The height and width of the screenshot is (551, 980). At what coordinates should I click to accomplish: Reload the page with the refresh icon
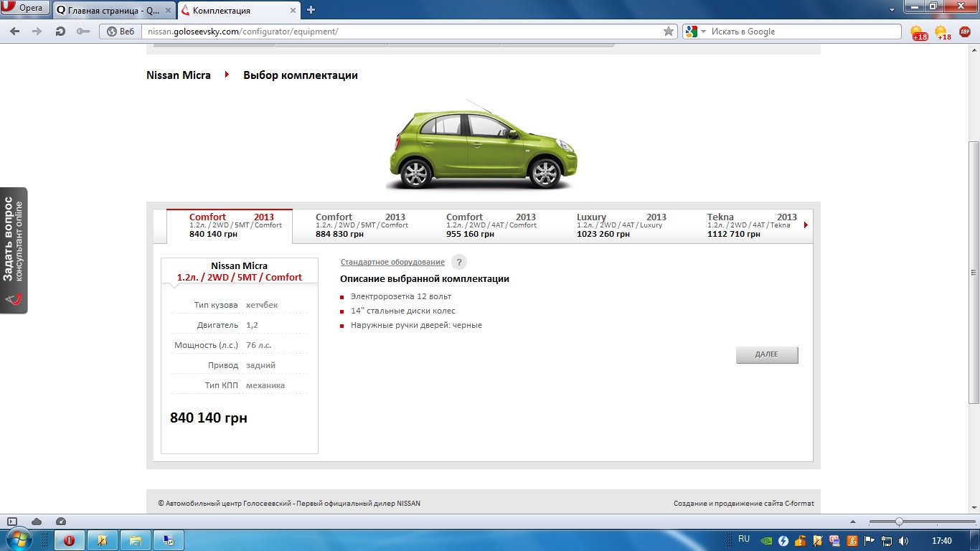pos(60,32)
